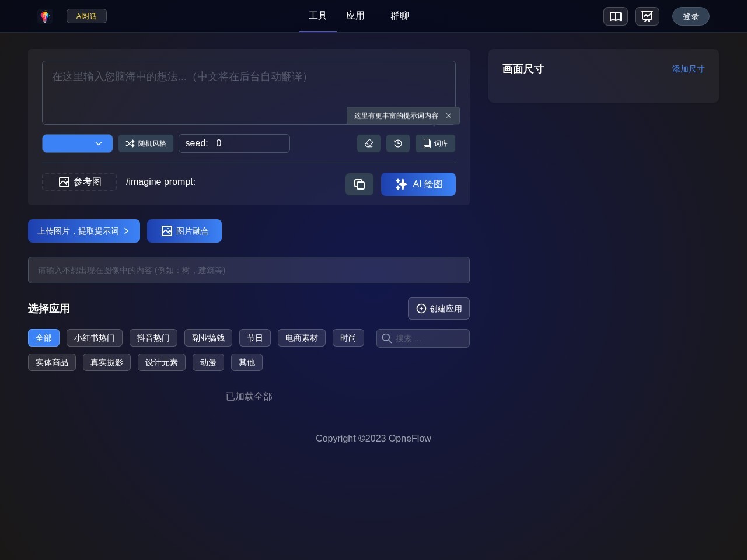This screenshot has width=747, height=560.
Task: Click the AI 绘图 generate button
Action: tap(418, 184)
